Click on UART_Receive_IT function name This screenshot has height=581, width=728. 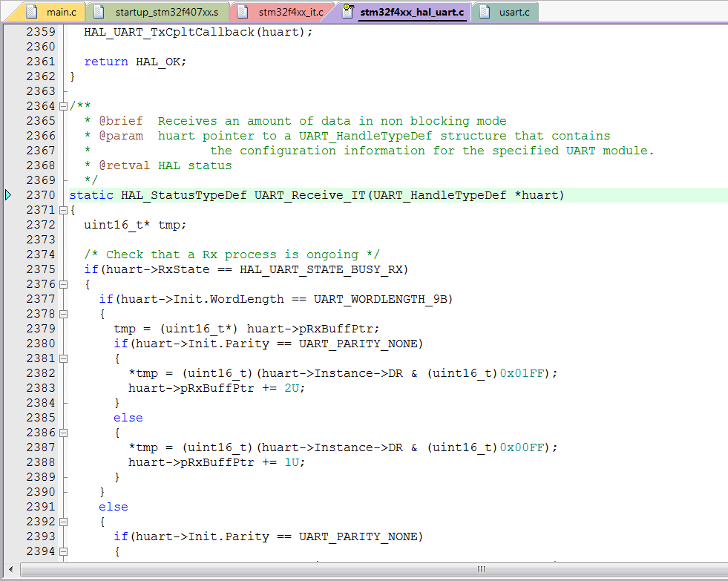[x=309, y=195]
